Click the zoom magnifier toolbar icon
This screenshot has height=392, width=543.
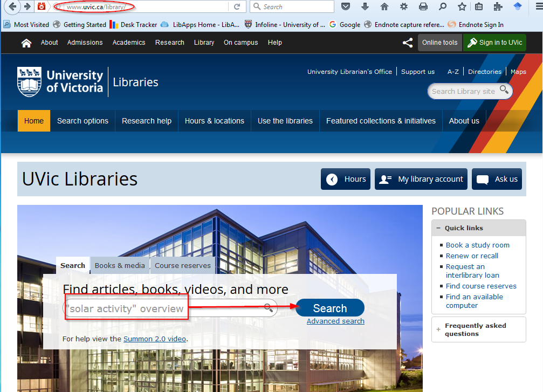442,6
